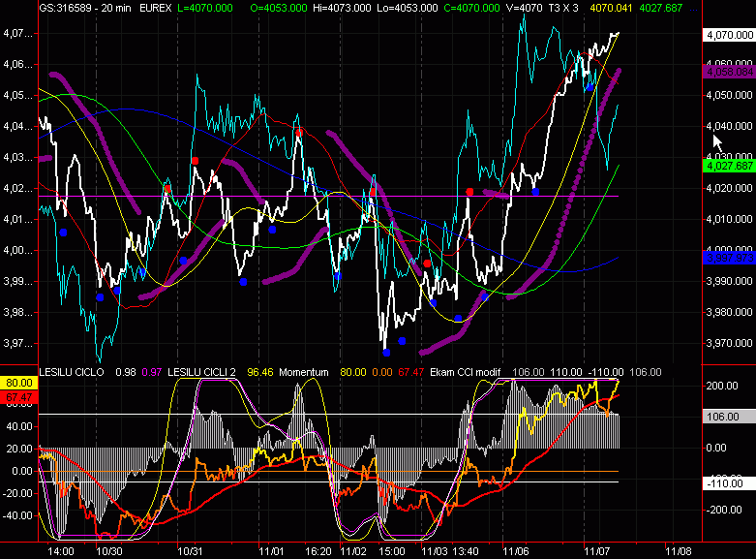Click the red 67.47 momentum tag
The width and height of the screenshot is (756, 559).
[18, 397]
